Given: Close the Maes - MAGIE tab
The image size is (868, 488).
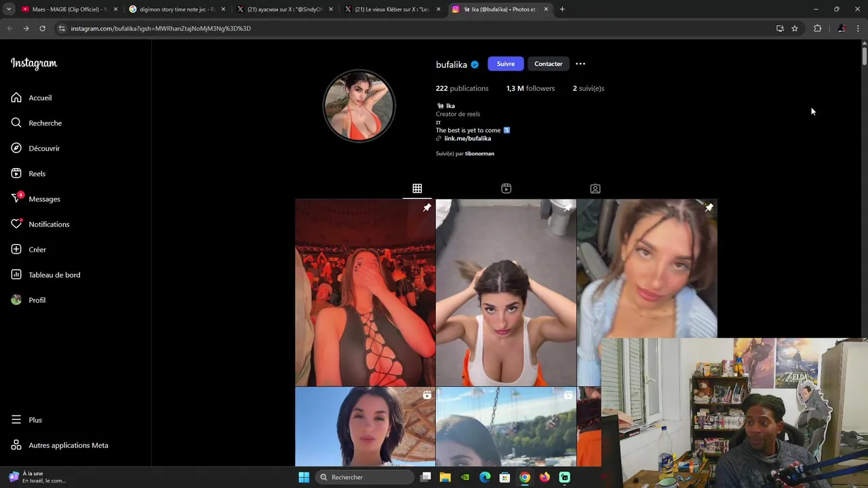Looking at the screenshot, I should tap(115, 9).
